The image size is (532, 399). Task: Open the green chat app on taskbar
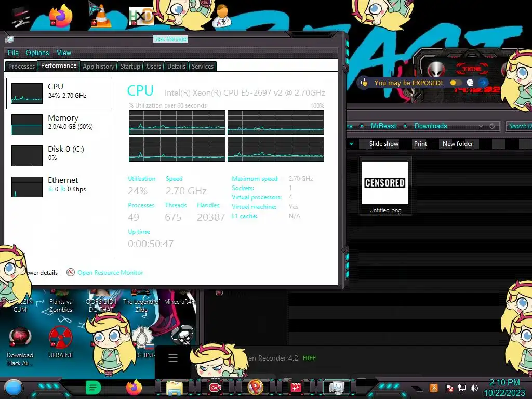tap(94, 388)
